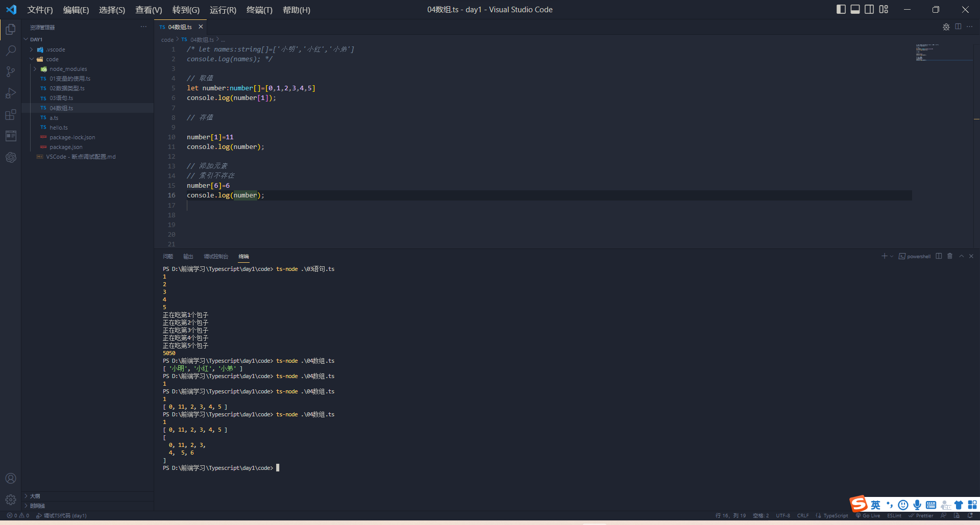
Task: Click ESLint in the status bar
Action: pyautogui.click(x=894, y=515)
